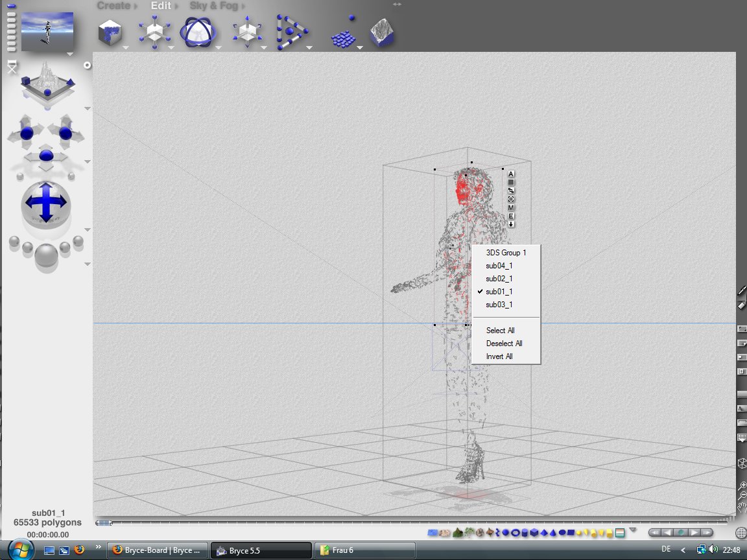Screen dimensions: 747x560
Task: Choose sub02_1 in the context menu
Action: (506, 279)
